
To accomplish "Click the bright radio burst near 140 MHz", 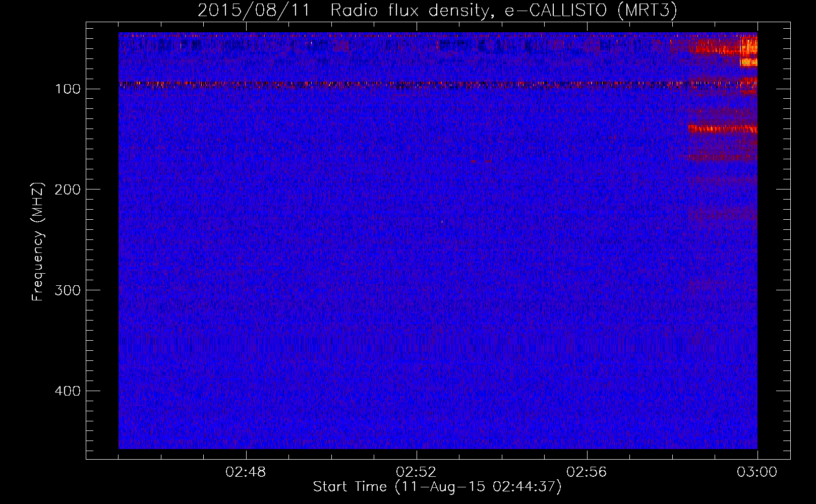I will (x=722, y=129).
